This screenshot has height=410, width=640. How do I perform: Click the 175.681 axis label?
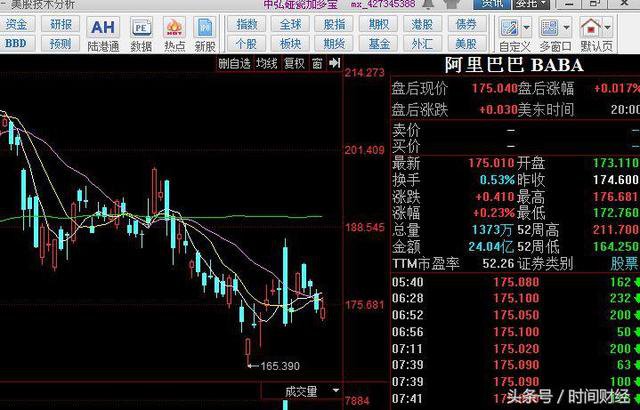[364, 305]
